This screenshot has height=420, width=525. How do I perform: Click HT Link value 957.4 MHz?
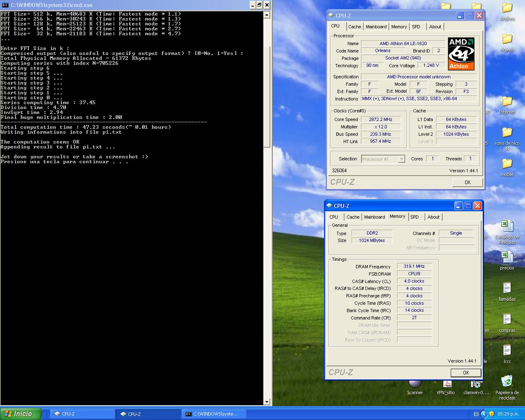pos(381,141)
